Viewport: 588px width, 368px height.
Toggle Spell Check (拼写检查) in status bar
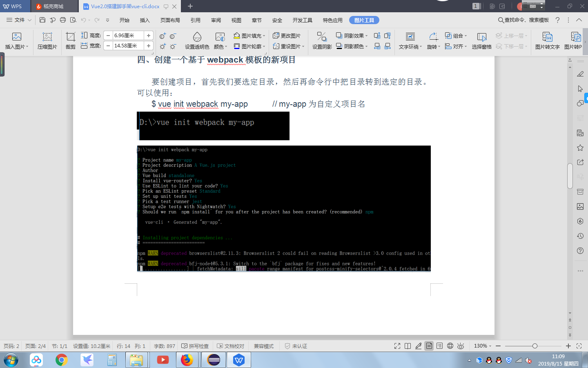pos(195,346)
